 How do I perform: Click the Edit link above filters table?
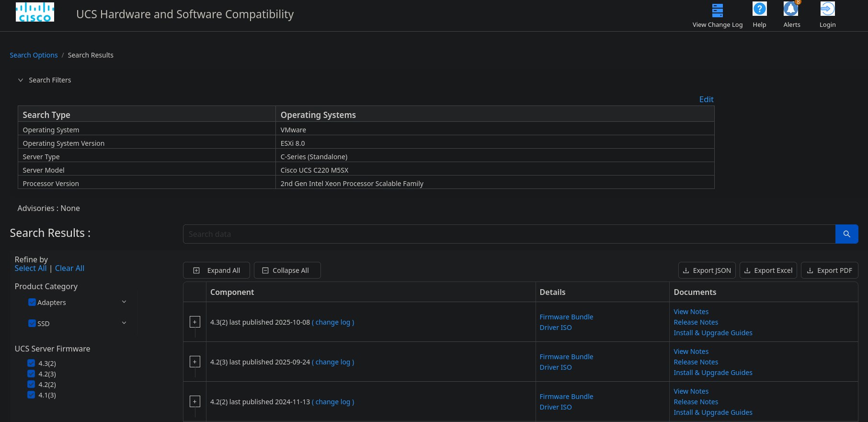click(707, 99)
